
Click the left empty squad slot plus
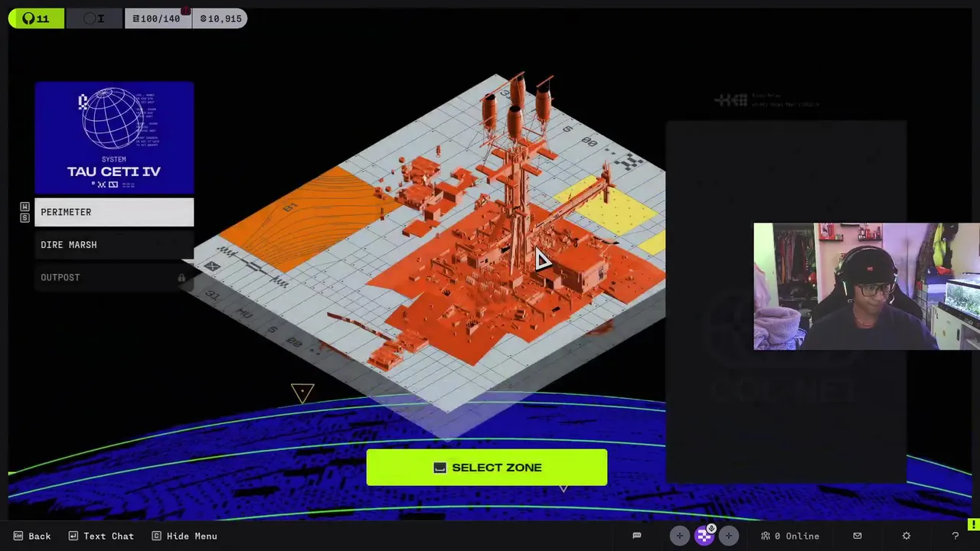[679, 536]
